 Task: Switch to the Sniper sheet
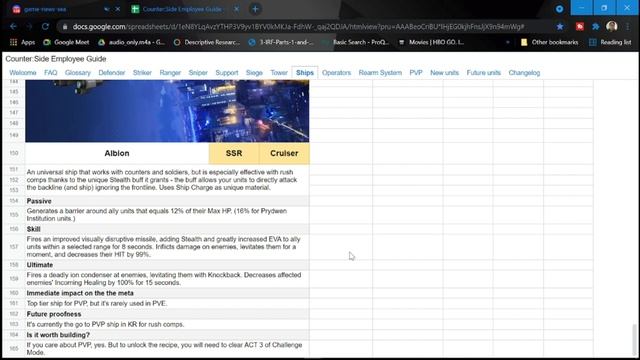coord(198,73)
